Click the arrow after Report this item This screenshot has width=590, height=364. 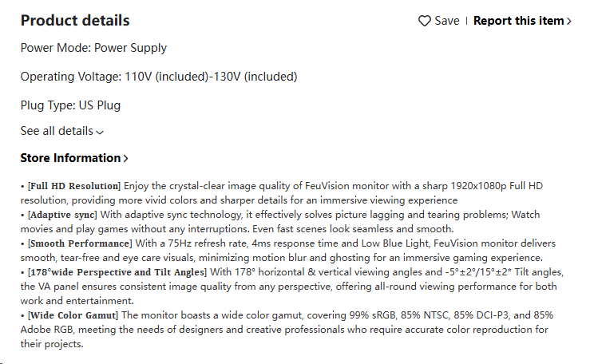point(569,21)
